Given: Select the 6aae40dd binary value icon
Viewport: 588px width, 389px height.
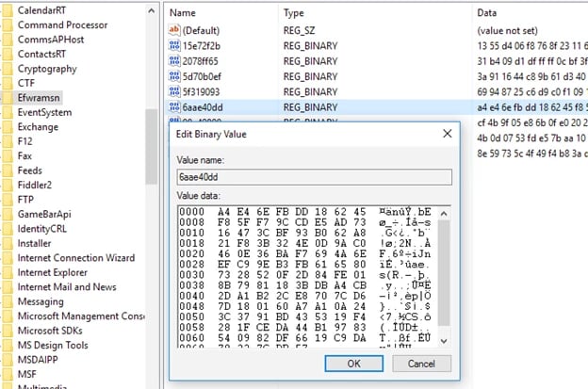Looking at the screenshot, I should [x=173, y=107].
